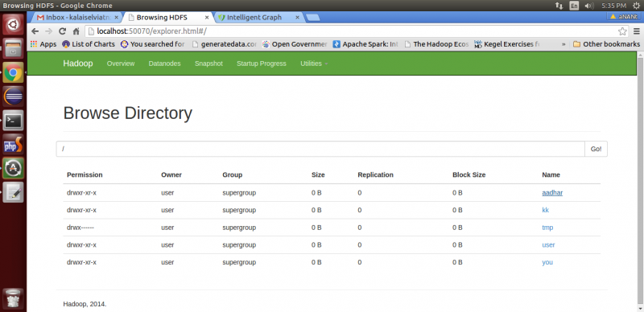Open the tmp directory link
Screen dimensions: 644x312
coord(547,228)
